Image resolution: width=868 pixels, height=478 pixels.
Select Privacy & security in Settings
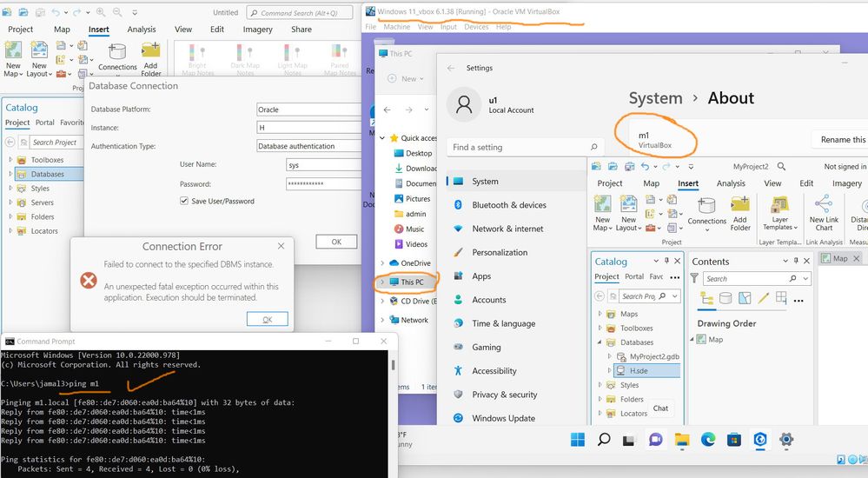coord(504,395)
